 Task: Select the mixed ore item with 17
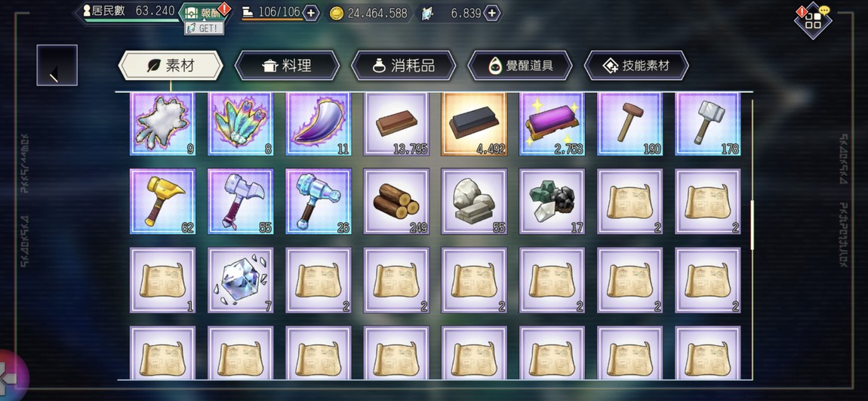click(x=552, y=202)
